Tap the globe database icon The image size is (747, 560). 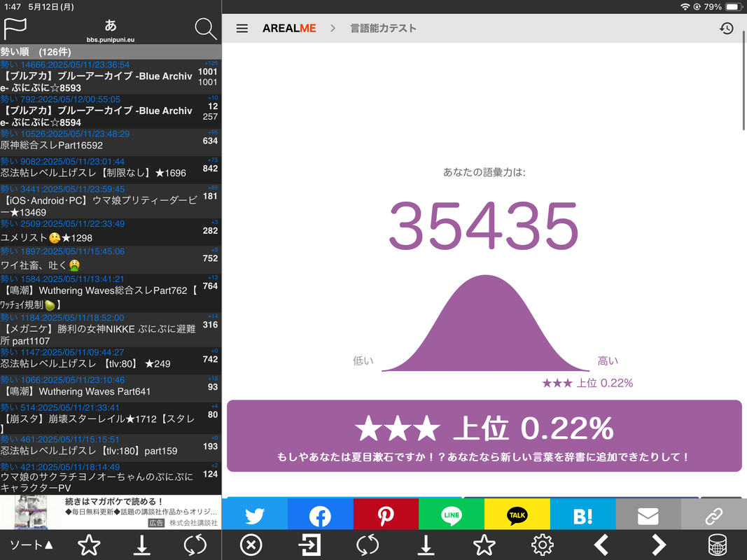click(718, 545)
